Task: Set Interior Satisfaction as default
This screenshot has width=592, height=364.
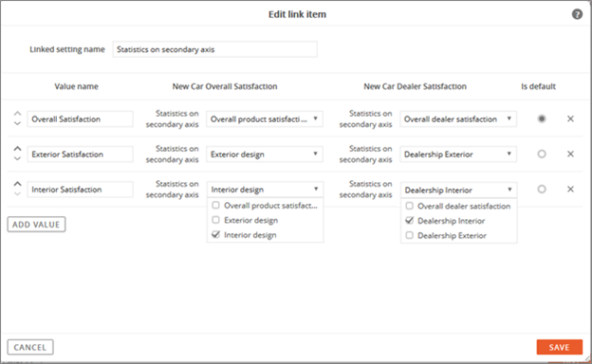Action: (542, 189)
